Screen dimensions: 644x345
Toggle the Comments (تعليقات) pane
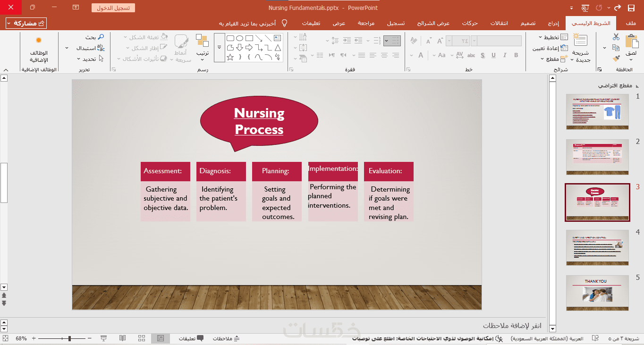pyautogui.click(x=191, y=338)
